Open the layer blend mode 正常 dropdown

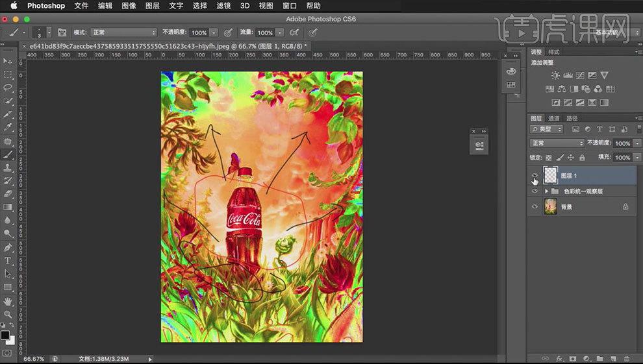pyautogui.click(x=557, y=143)
